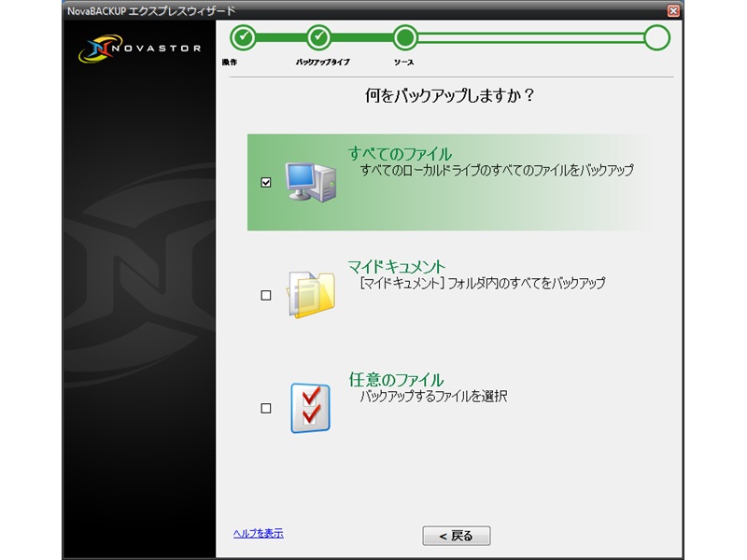The image size is (747, 560).
Task: Click the My Documents folder icon
Action: [x=309, y=295]
